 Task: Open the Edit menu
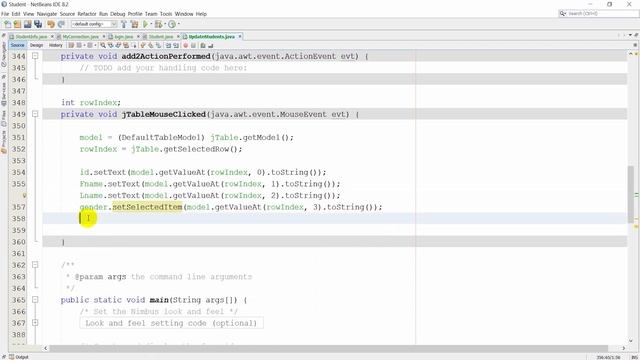coord(16,14)
